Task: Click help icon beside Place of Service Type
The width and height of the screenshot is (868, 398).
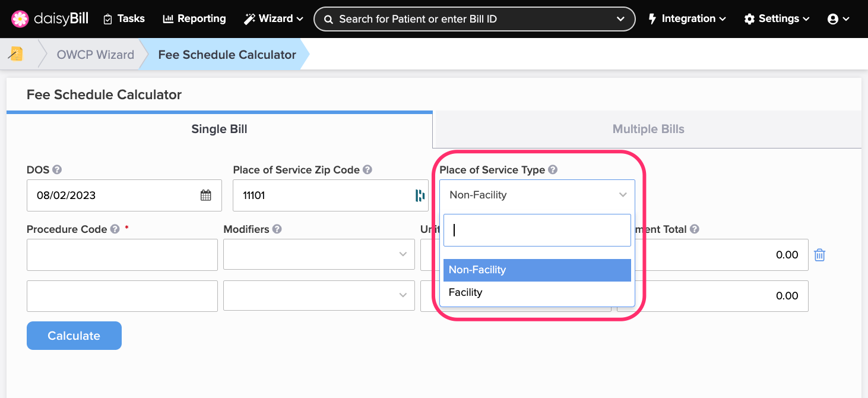Action: coord(553,170)
